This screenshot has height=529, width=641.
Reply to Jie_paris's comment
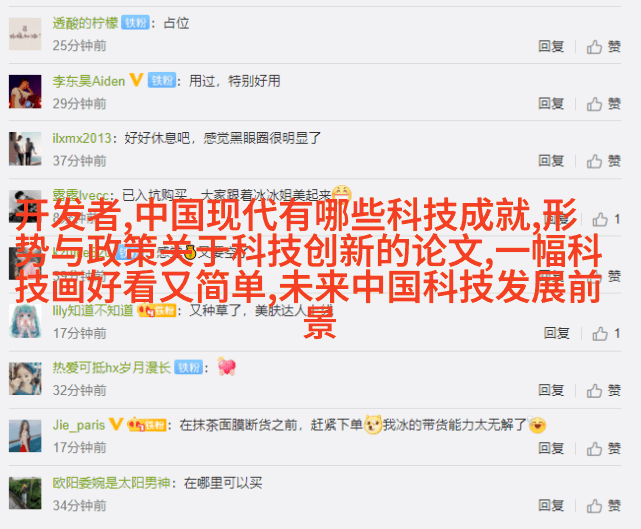[551, 448]
